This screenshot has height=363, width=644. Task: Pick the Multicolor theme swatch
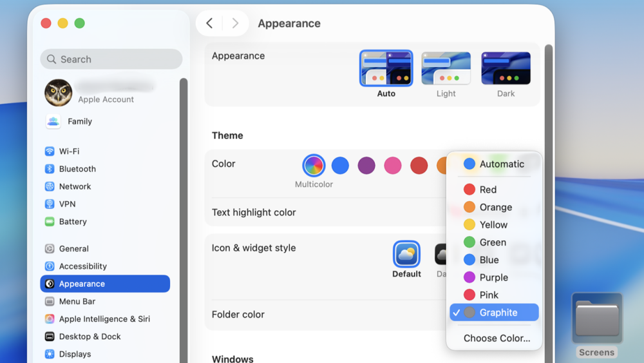pyautogui.click(x=314, y=166)
